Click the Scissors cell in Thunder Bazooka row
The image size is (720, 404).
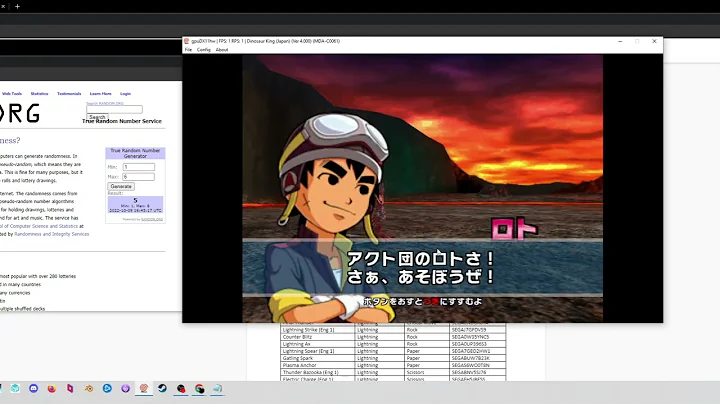(427, 372)
